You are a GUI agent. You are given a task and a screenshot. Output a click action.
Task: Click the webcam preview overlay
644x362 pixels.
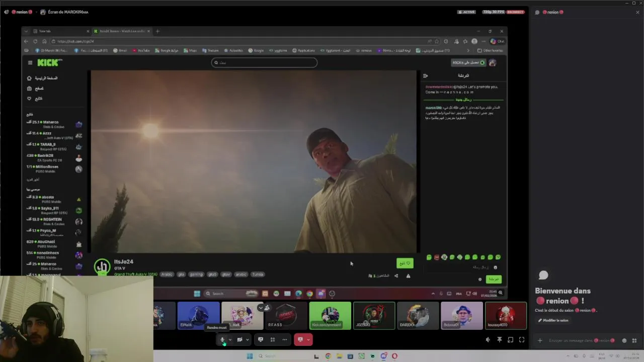(x=76, y=318)
